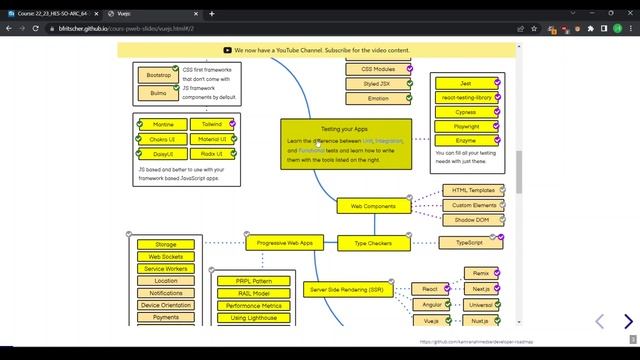This screenshot has height=360, width=640.
Task: Click the purple check on CSS Modules
Action: coord(409,69)
